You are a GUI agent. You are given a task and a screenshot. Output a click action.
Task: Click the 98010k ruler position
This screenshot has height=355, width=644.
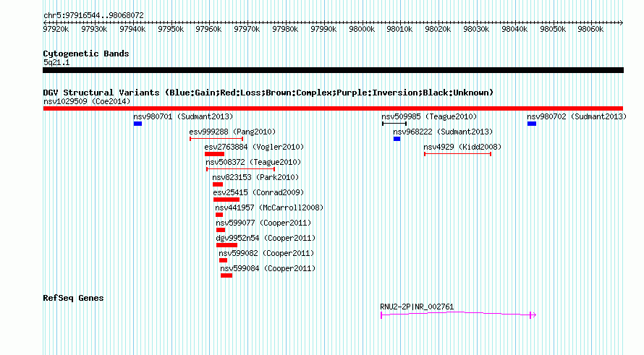(399, 29)
